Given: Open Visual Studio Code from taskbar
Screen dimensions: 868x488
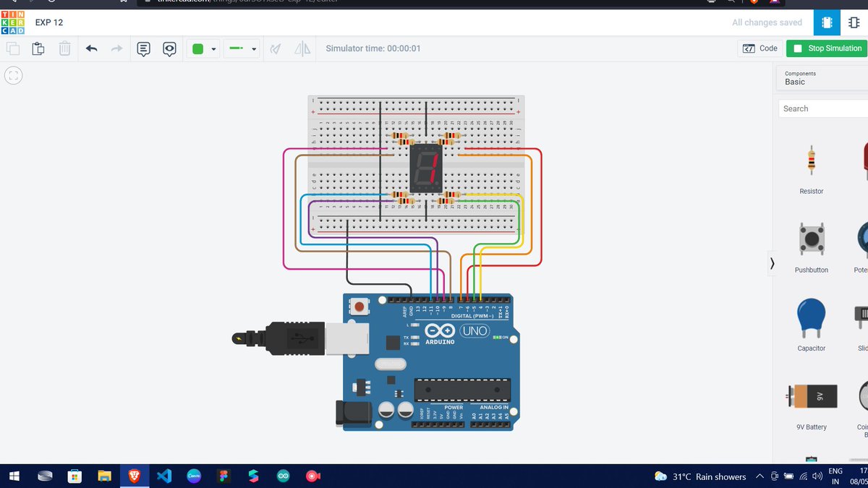Looking at the screenshot, I should click(163, 476).
